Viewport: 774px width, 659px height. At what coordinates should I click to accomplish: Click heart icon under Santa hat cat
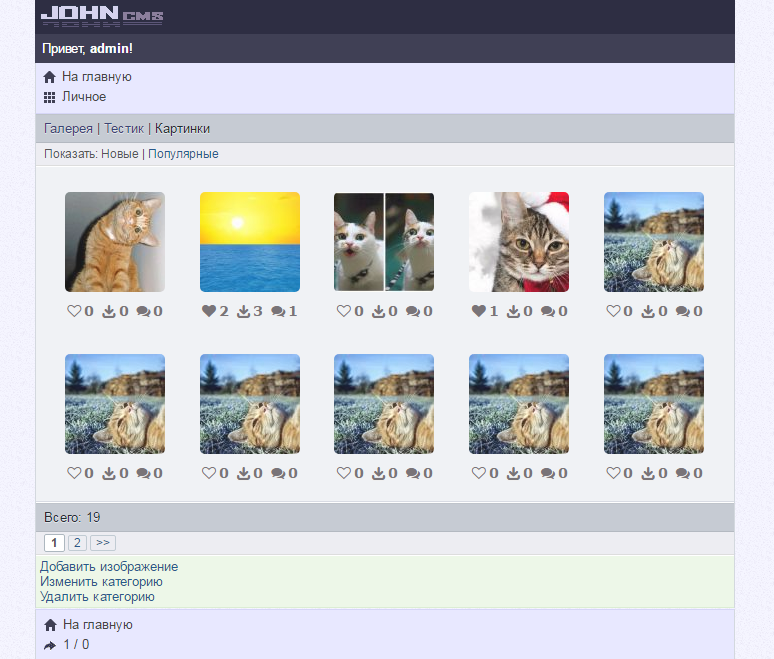pos(478,312)
